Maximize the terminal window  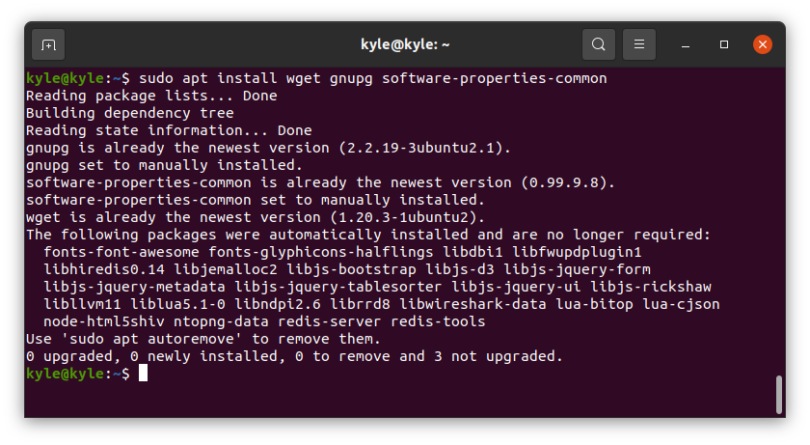pos(724,44)
